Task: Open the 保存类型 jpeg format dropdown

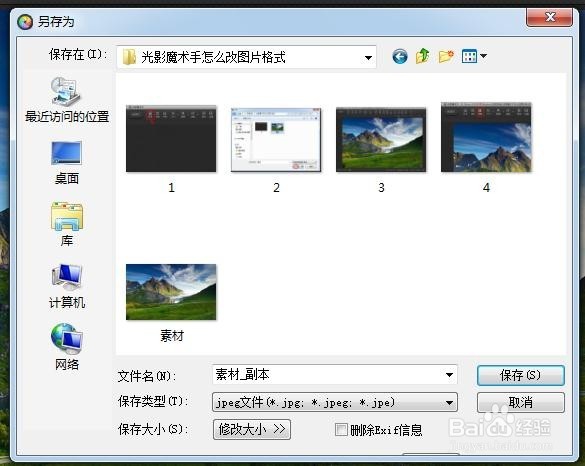Action: [x=335, y=402]
